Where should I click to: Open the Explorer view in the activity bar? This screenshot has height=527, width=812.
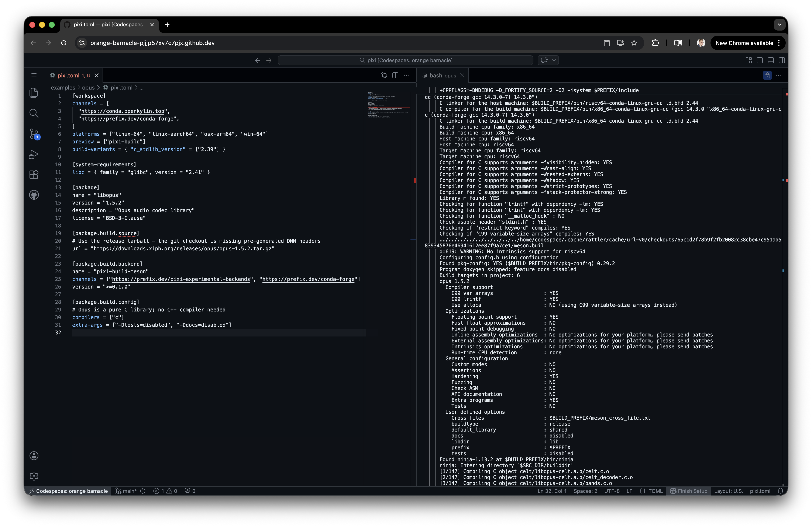coord(34,93)
